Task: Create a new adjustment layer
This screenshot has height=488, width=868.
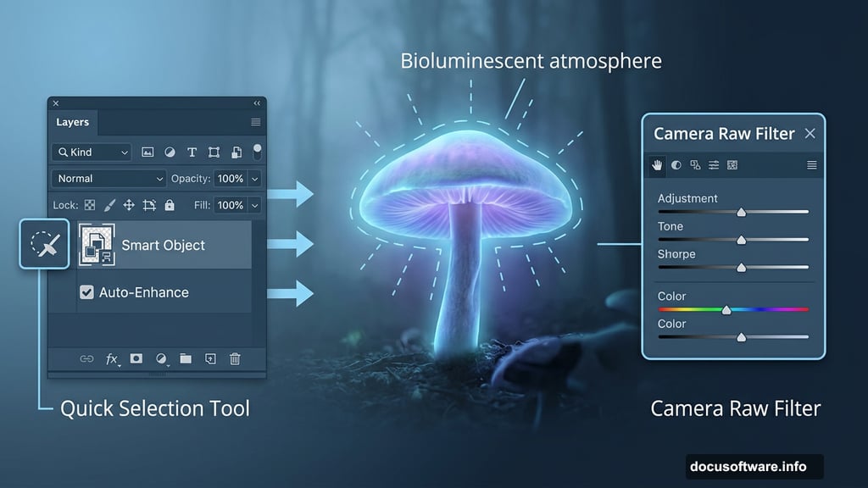Action: 161,359
